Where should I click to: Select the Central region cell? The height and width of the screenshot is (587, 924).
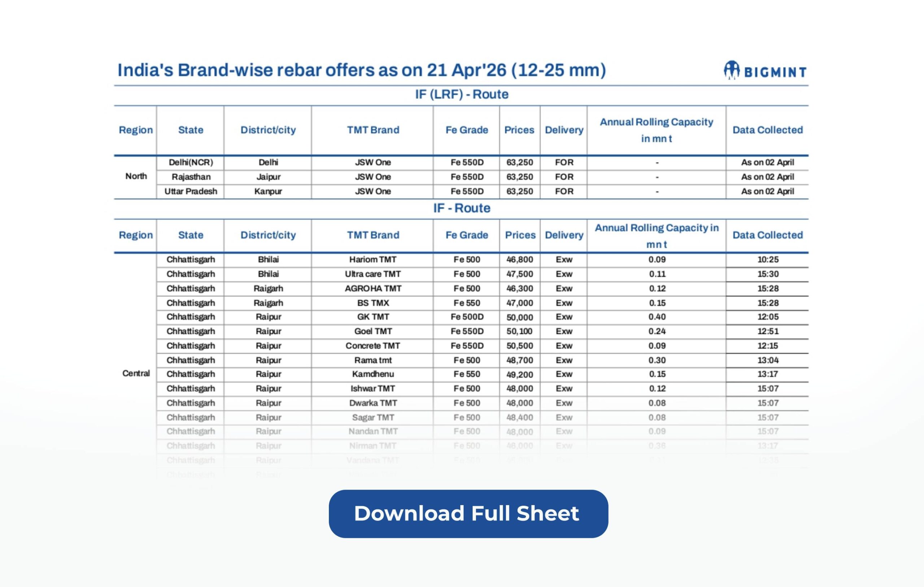136,373
